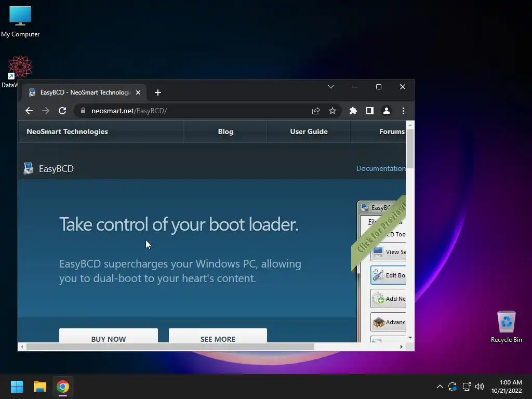
Task: Click View Settings in the EasyBCD preview
Action: click(389, 252)
